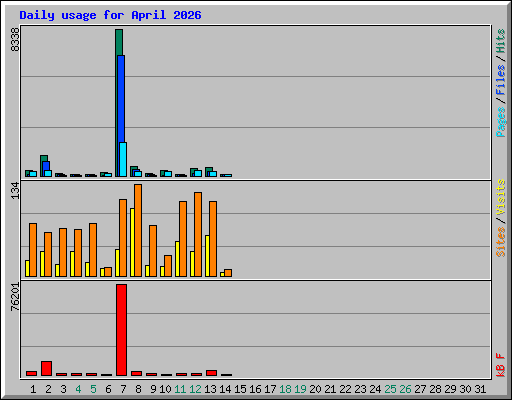Click the red KBytes bar for day 2
The height and width of the screenshot is (400, 512).
[x=46, y=368]
